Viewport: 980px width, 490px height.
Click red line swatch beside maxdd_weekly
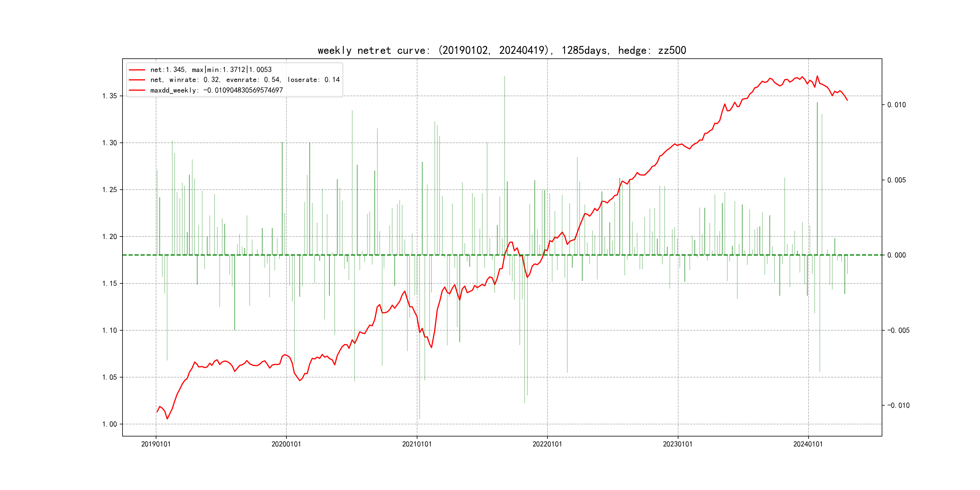click(137, 90)
